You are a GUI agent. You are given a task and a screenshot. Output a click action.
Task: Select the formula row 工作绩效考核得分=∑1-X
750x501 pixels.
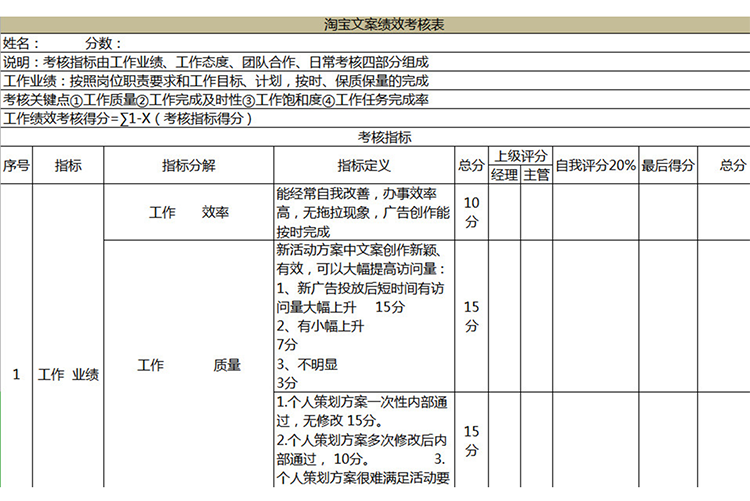tap(375, 118)
